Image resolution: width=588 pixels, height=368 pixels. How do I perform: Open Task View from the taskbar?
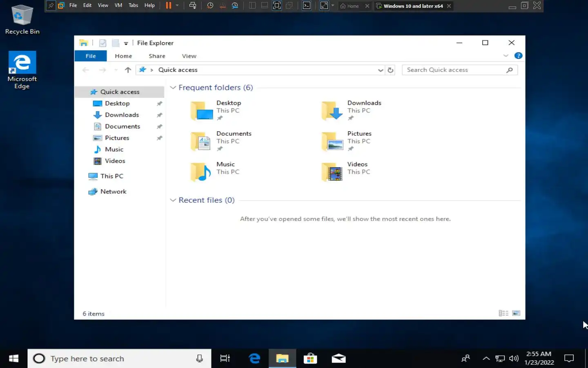tap(225, 359)
